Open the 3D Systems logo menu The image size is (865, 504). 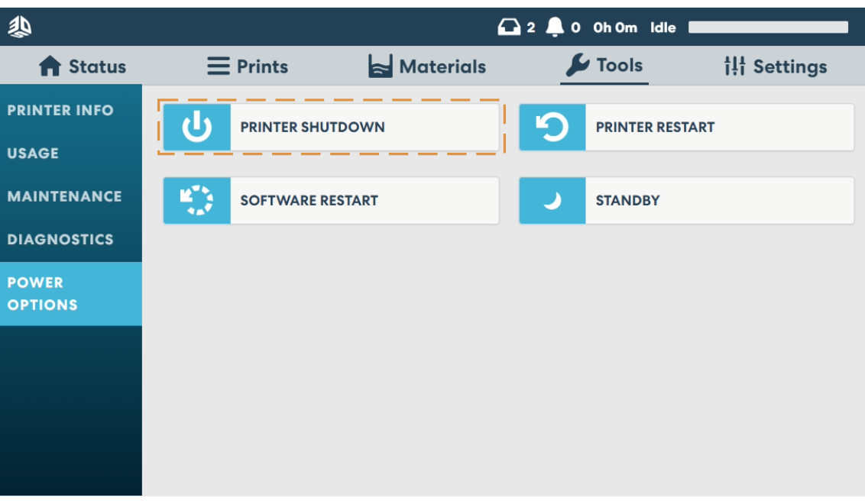(x=19, y=25)
